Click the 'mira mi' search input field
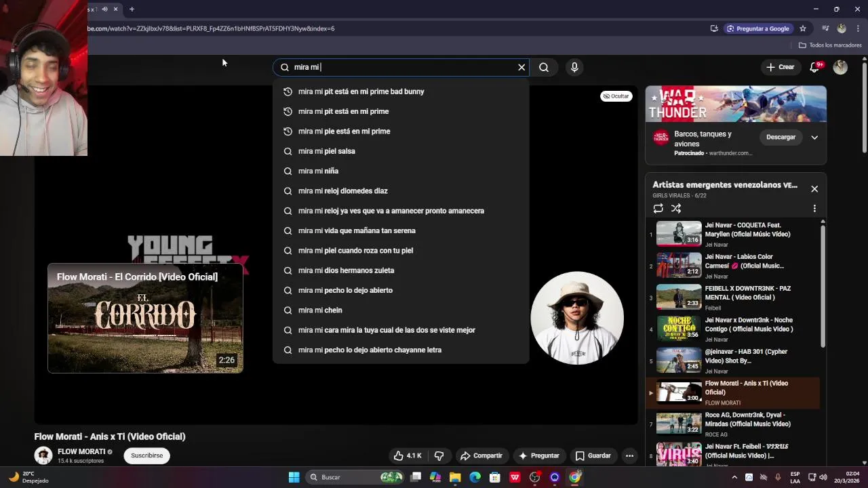 click(x=400, y=67)
